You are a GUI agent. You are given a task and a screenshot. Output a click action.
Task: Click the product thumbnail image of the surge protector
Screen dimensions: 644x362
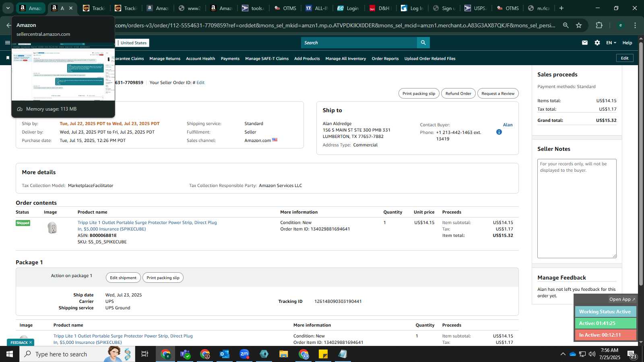point(52,228)
